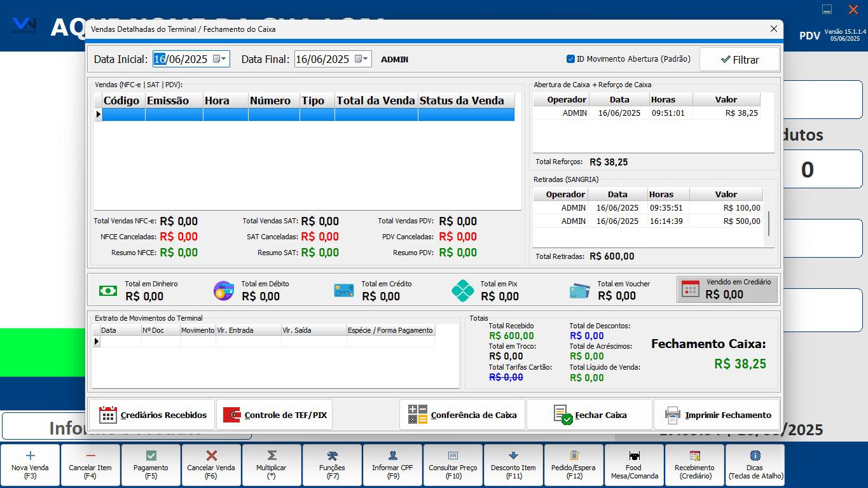
Task: Select the R$ 500,00 sangria row
Action: (x=647, y=221)
